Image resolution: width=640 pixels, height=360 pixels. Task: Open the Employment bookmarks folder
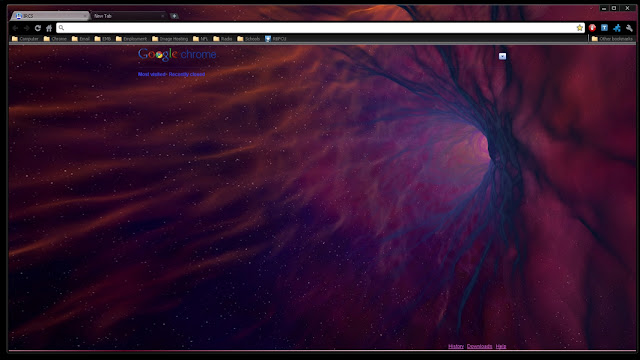pos(131,39)
